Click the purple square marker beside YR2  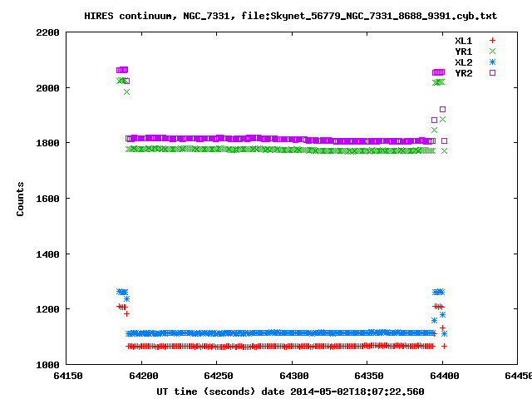(492, 72)
